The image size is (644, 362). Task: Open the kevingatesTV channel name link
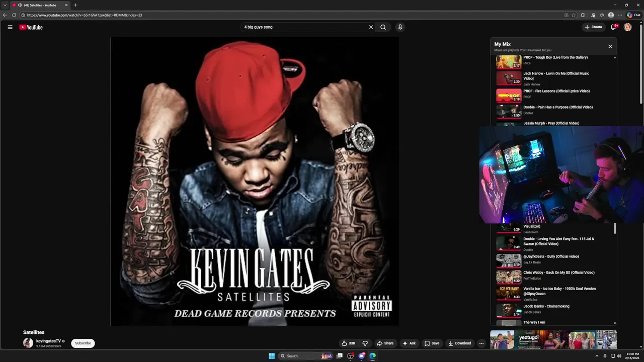pyautogui.click(x=48, y=341)
